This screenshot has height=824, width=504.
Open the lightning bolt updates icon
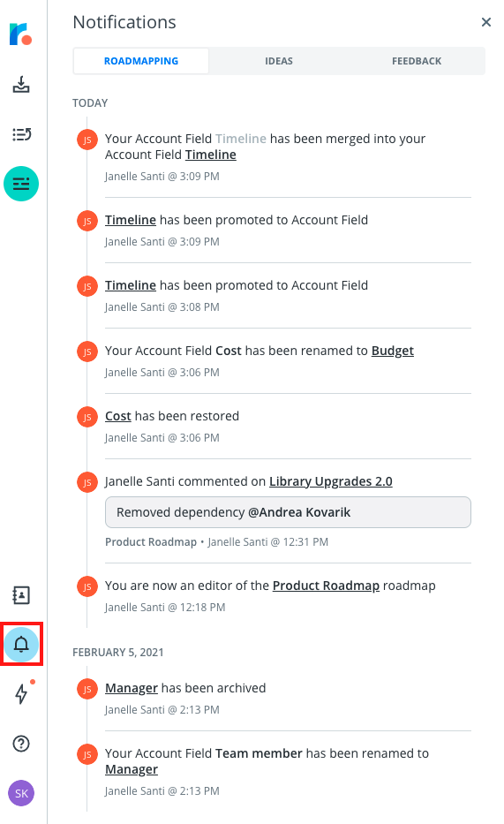[x=21, y=693]
